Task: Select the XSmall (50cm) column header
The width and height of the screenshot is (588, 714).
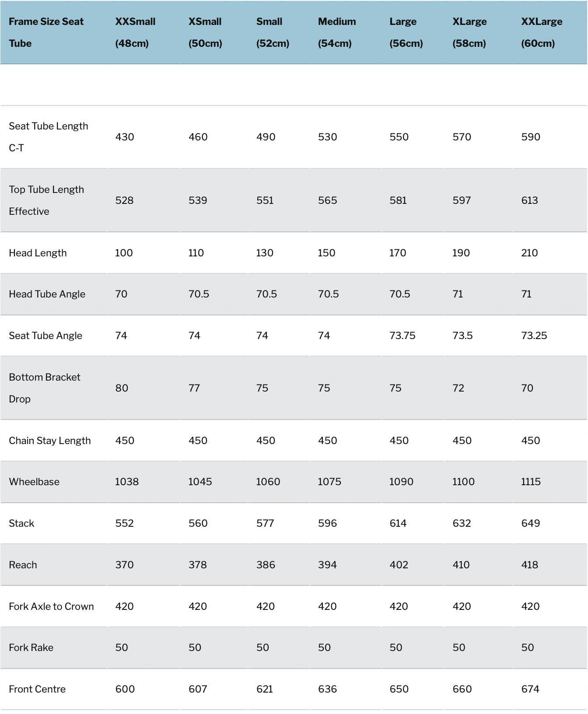Action: pos(205,32)
